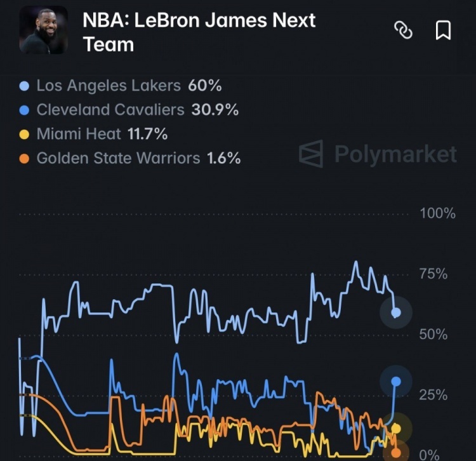Click the Golden State Warriors legend label
The width and height of the screenshot is (476, 461).
tap(119, 158)
